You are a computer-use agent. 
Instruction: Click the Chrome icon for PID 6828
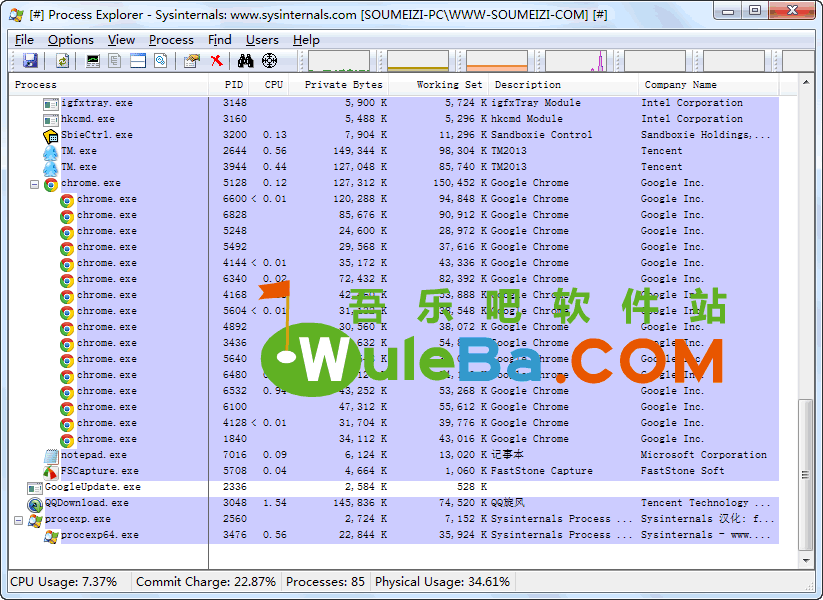(x=67, y=216)
